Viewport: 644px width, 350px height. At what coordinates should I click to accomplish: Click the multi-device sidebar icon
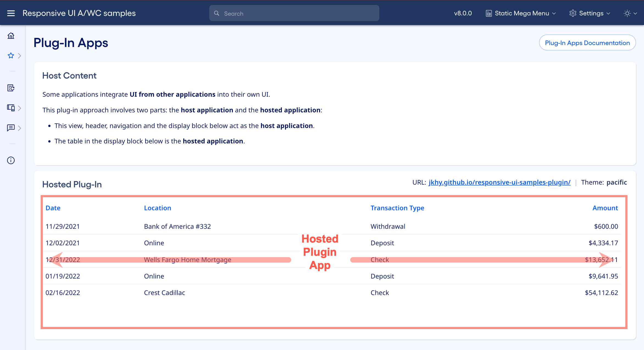tap(11, 108)
